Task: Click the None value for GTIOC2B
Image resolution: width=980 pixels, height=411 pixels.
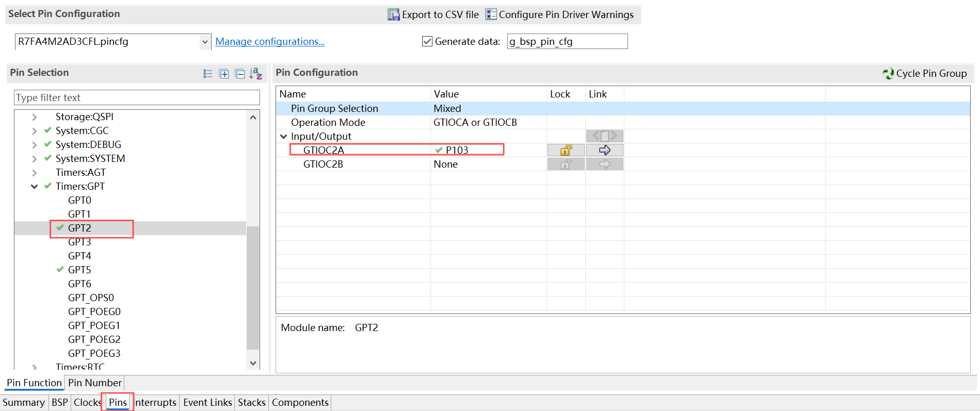Action: tap(488, 164)
